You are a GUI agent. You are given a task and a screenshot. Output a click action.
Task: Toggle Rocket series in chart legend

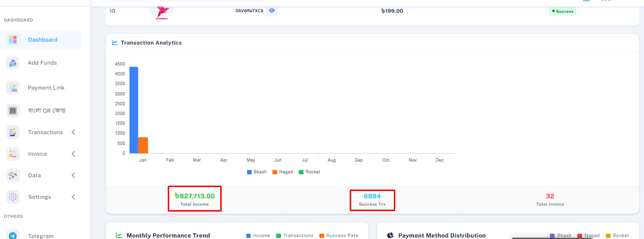(309, 172)
